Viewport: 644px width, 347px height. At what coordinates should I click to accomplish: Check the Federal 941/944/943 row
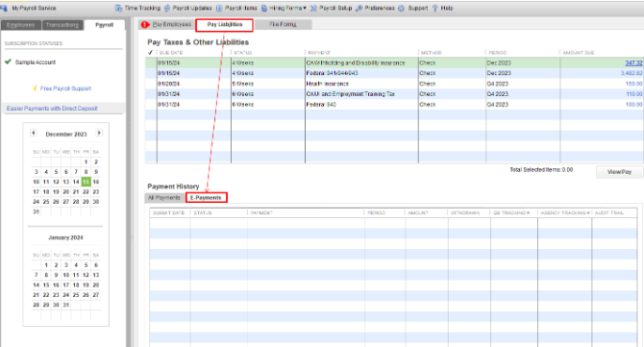(x=151, y=73)
